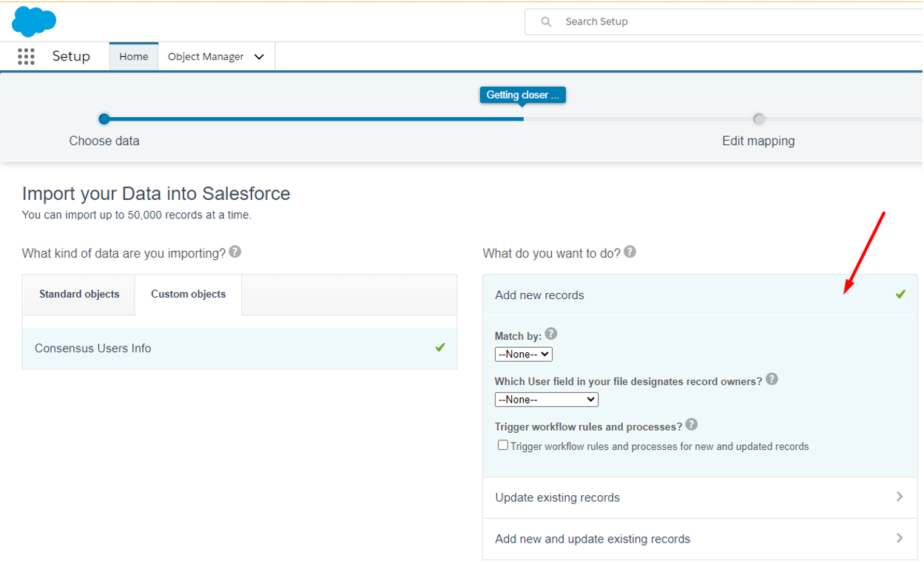Click the Choose data step marker
The height and width of the screenshot is (564, 924).
tap(104, 118)
